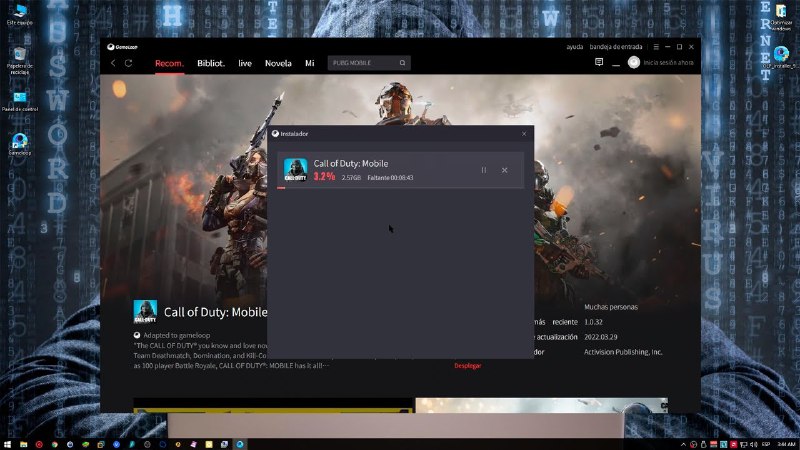
Task: Go back with the Gameloop back arrow
Action: tap(113, 63)
